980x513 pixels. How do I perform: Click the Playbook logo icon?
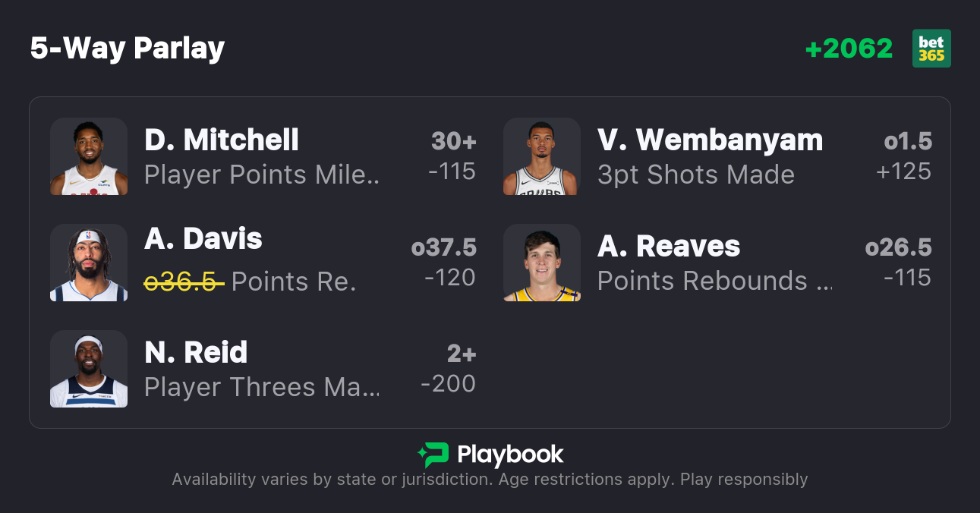tap(433, 455)
